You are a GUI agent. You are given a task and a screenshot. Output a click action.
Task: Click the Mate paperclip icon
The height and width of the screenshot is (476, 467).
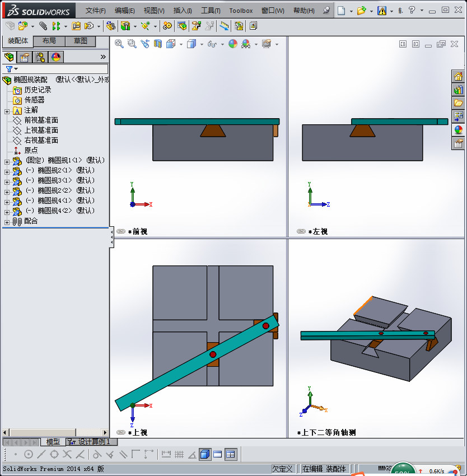[x=43, y=26]
